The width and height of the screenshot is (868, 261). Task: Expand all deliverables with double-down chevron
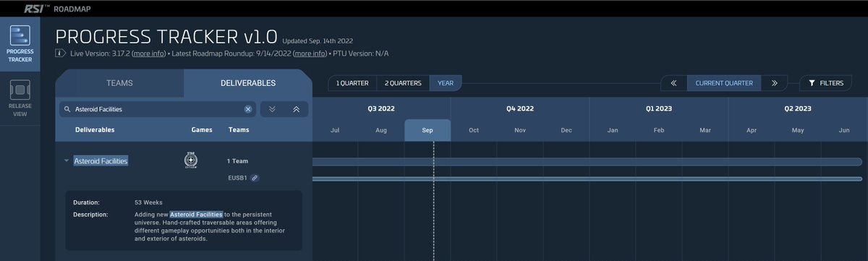pyautogui.click(x=272, y=109)
